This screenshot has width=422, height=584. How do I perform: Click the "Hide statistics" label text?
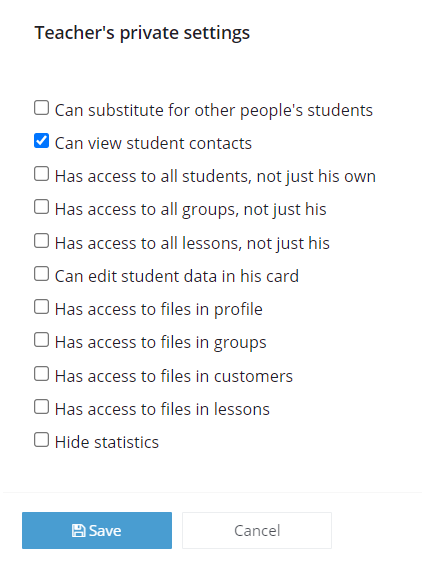click(x=107, y=442)
